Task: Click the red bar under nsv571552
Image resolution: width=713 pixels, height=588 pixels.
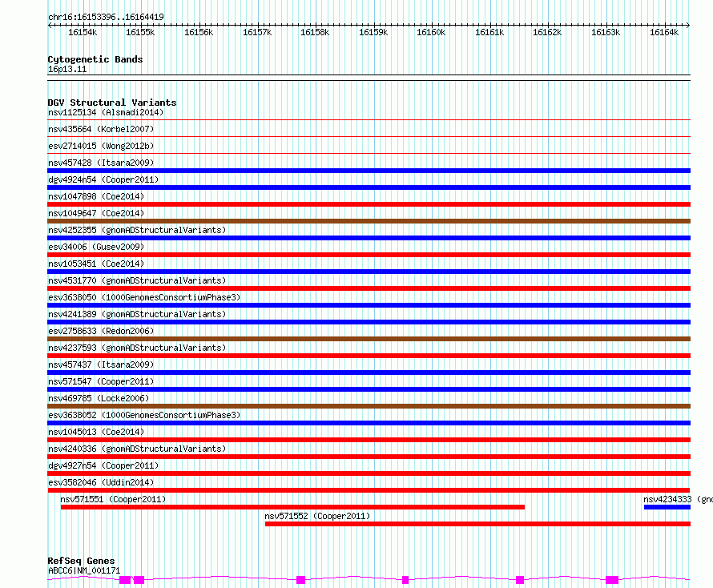Action: [477, 524]
